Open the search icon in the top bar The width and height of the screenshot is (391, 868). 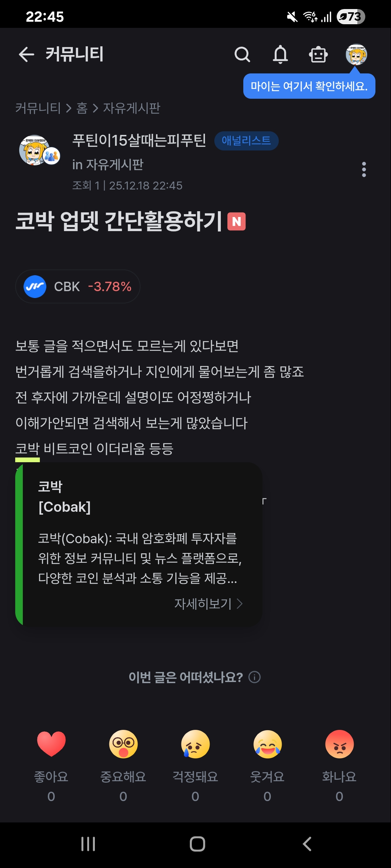point(243,55)
